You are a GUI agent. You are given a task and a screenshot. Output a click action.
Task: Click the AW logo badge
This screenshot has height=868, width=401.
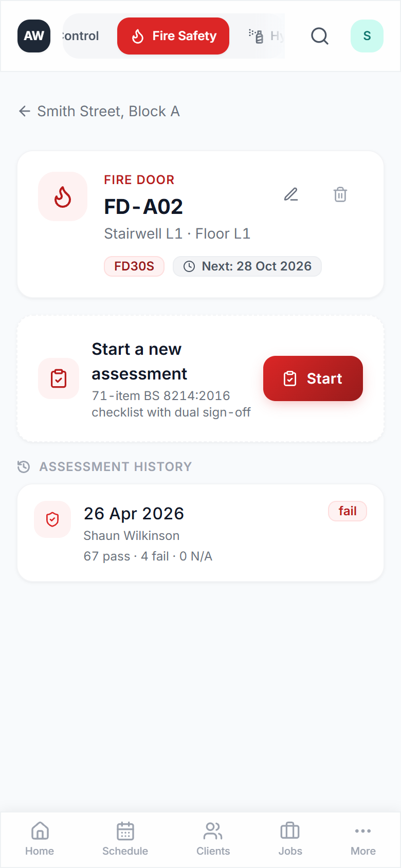point(34,36)
